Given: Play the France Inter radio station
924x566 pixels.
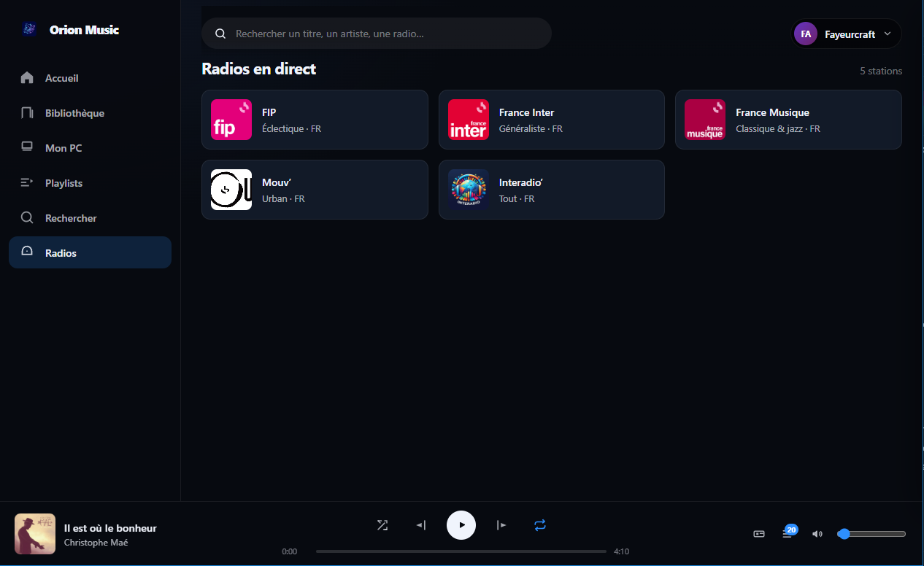Looking at the screenshot, I should point(552,120).
